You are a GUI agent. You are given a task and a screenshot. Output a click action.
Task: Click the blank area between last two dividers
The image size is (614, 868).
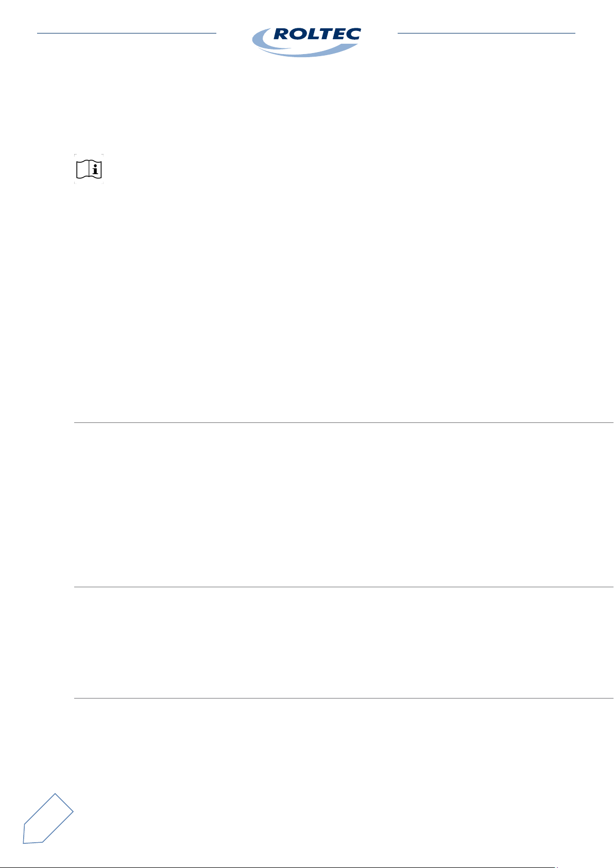pyautogui.click(x=344, y=643)
